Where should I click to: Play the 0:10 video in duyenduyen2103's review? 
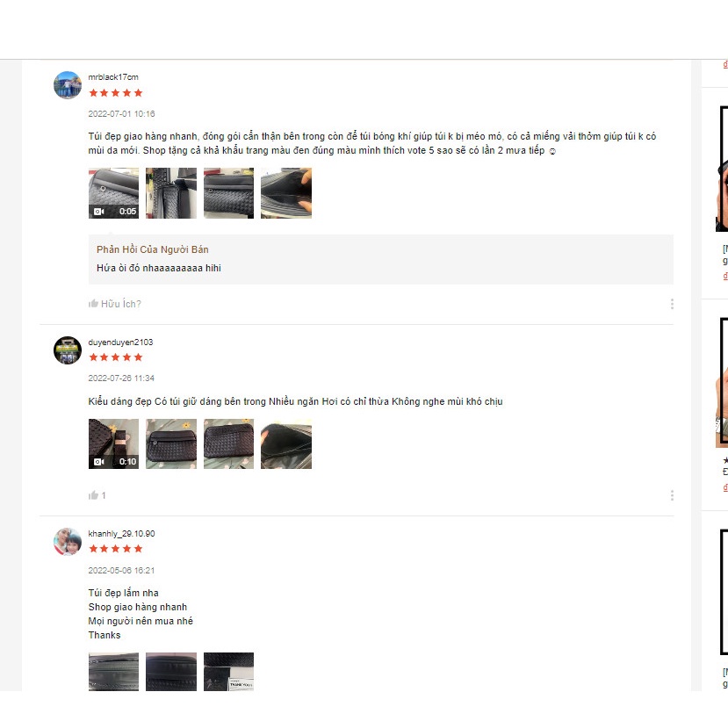[x=114, y=443]
